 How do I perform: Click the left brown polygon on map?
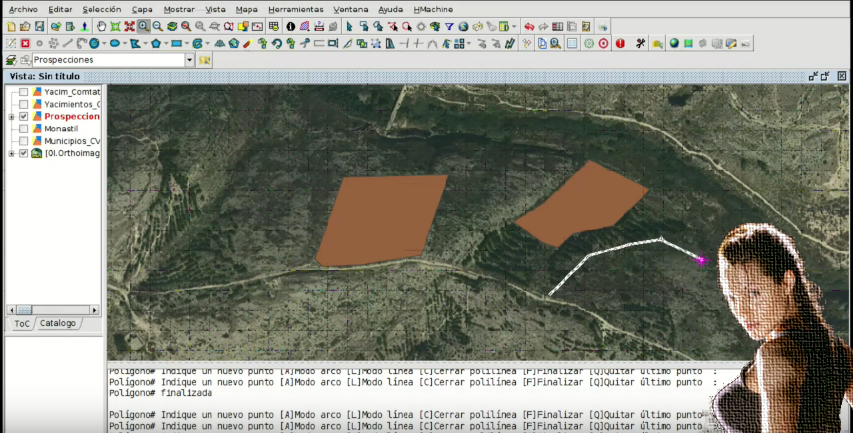380,220
